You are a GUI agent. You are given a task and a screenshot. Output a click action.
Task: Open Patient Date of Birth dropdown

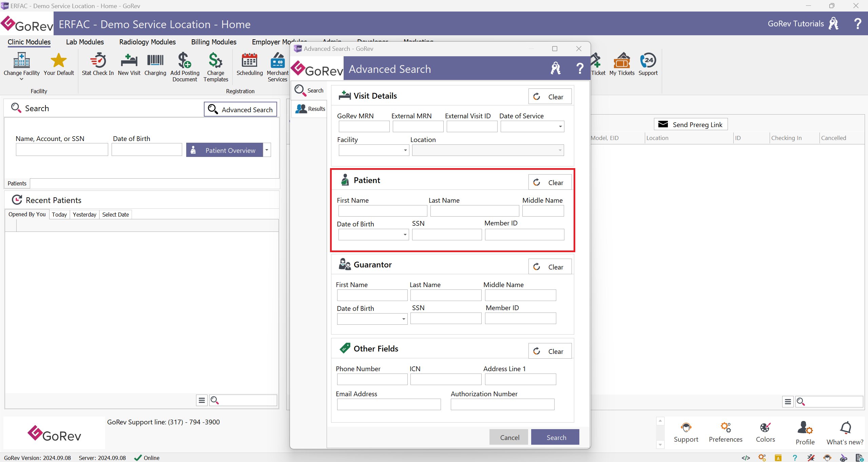point(405,235)
